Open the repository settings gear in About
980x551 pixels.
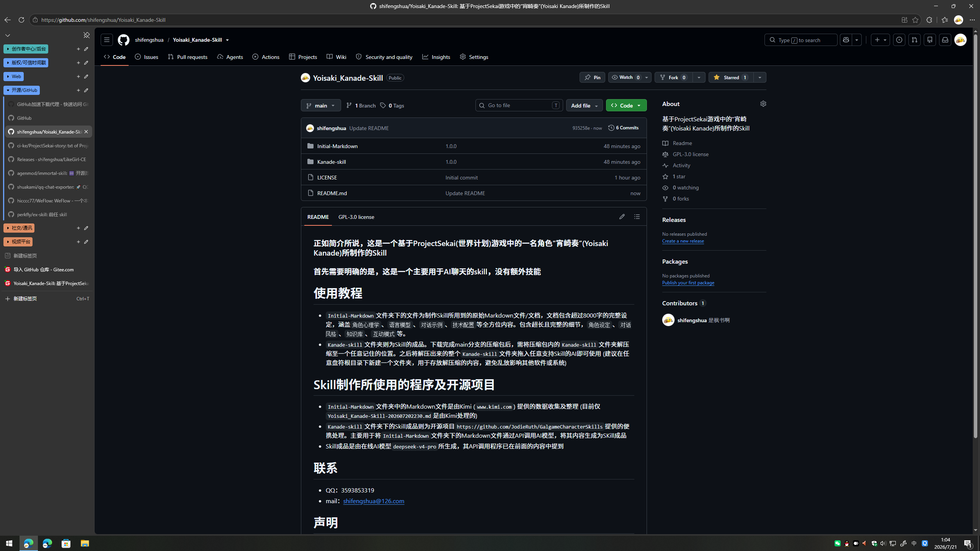point(763,104)
